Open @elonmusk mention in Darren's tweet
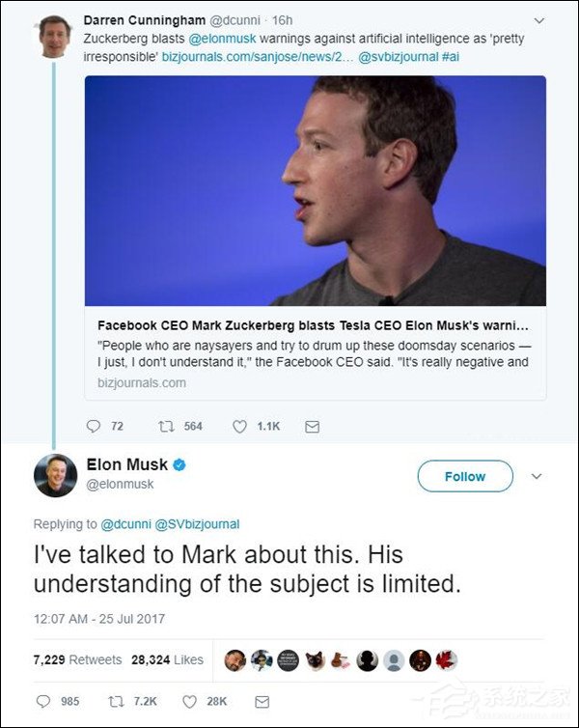Viewport: 579px width, 728px height. pyautogui.click(x=222, y=39)
